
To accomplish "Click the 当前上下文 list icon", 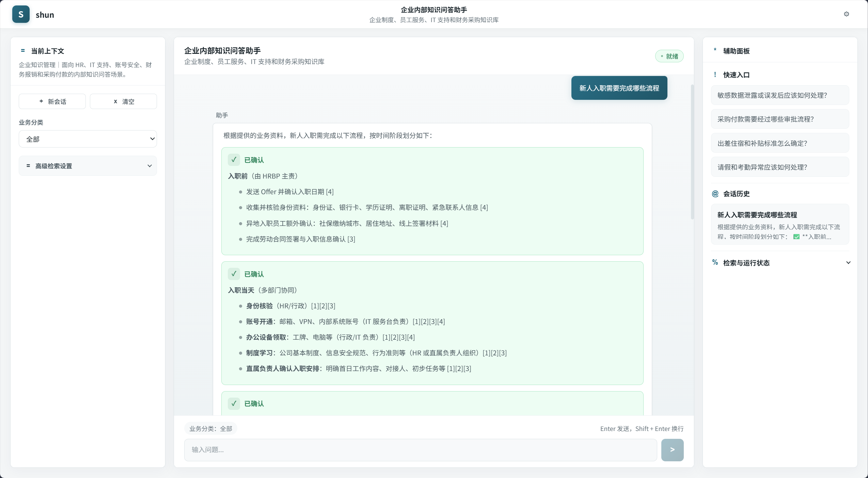I will point(23,51).
